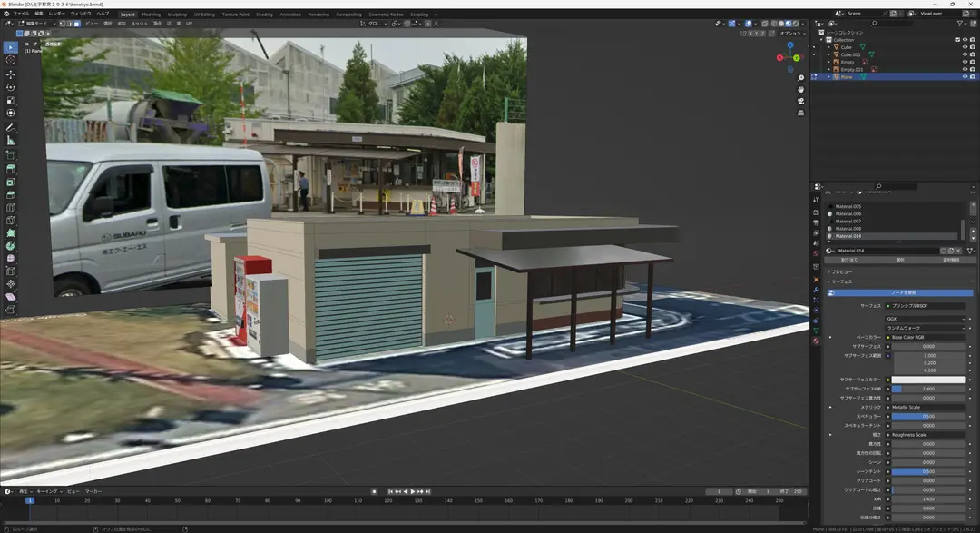Enable face select mode
980x533 pixels.
(x=77, y=24)
